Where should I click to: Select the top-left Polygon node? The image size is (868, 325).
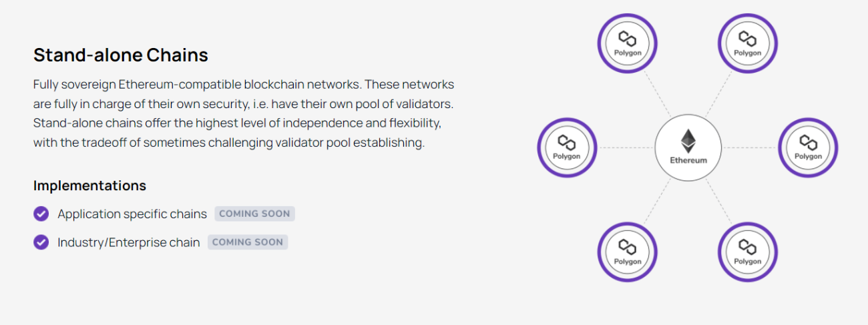tap(627, 43)
